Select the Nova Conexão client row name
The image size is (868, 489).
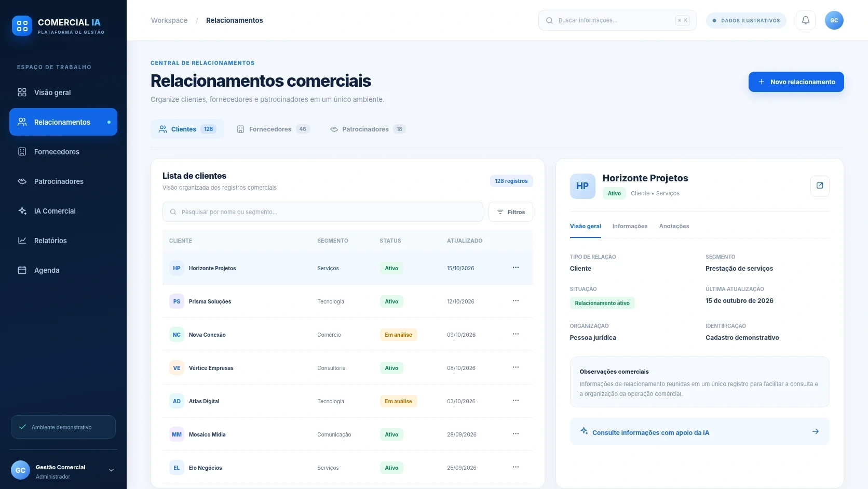tap(207, 335)
